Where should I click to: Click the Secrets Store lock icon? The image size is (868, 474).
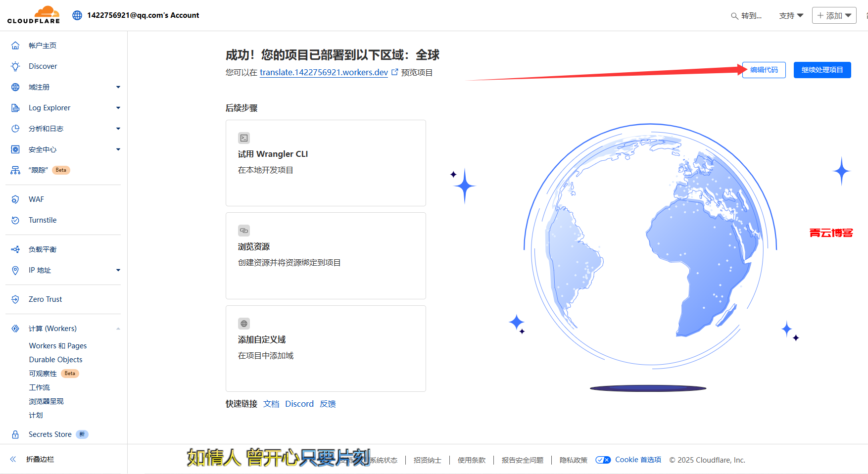tap(15, 434)
